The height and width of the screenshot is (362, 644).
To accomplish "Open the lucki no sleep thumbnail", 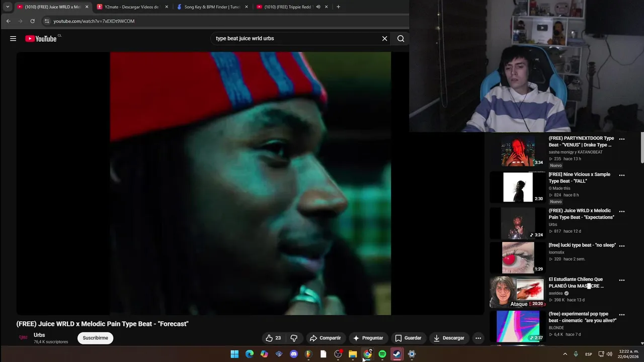I will [518, 257].
